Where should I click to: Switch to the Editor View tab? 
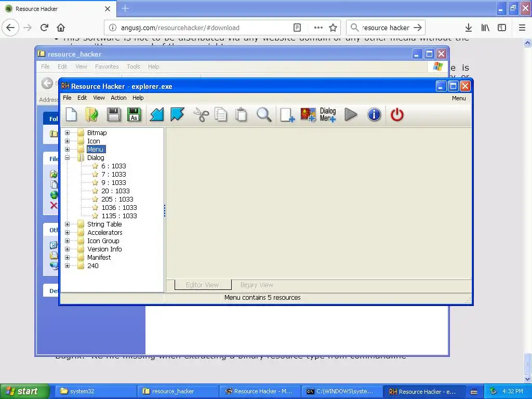pos(203,285)
